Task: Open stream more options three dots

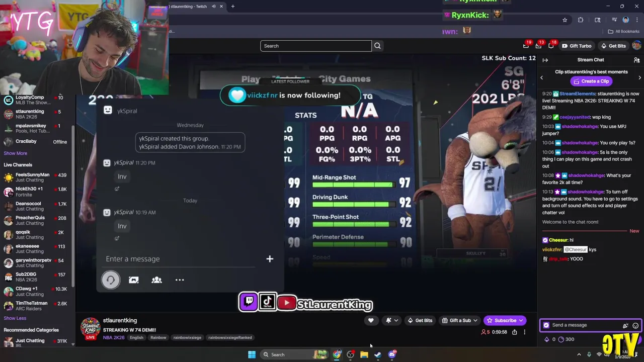Action: point(524,332)
